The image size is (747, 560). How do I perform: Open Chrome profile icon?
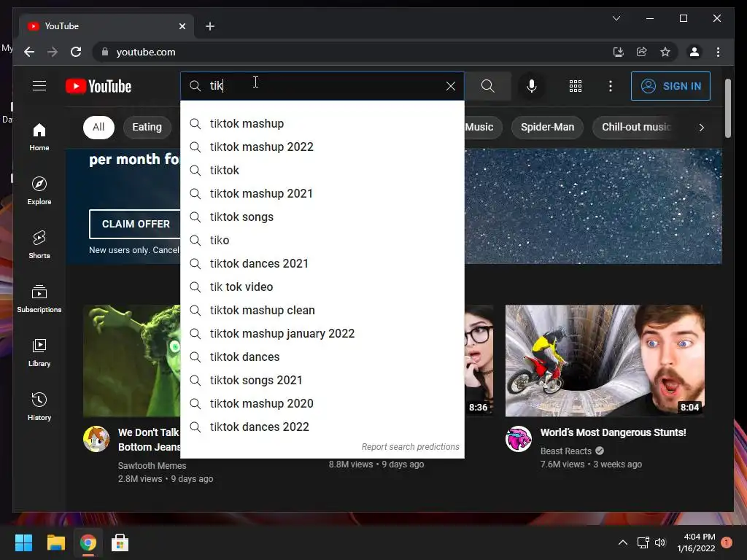pos(694,52)
